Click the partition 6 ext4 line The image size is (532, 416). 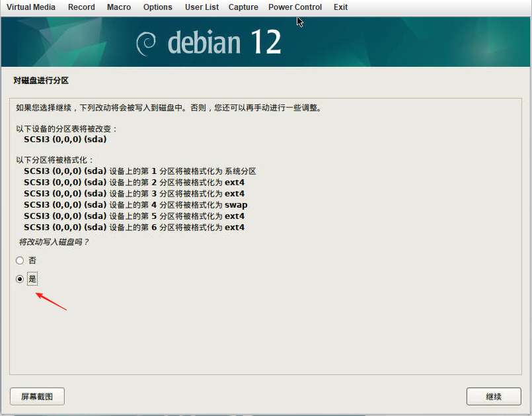pyautogui.click(x=134, y=228)
